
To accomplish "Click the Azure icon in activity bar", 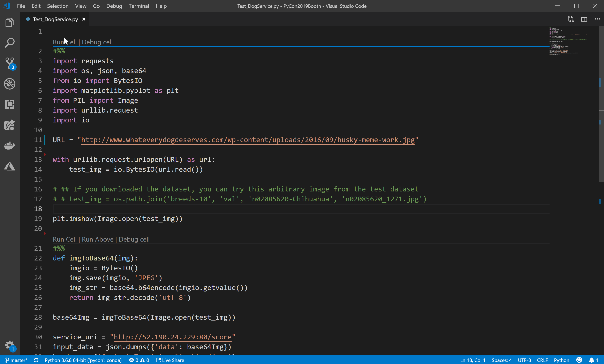I will click(x=9, y=166).
